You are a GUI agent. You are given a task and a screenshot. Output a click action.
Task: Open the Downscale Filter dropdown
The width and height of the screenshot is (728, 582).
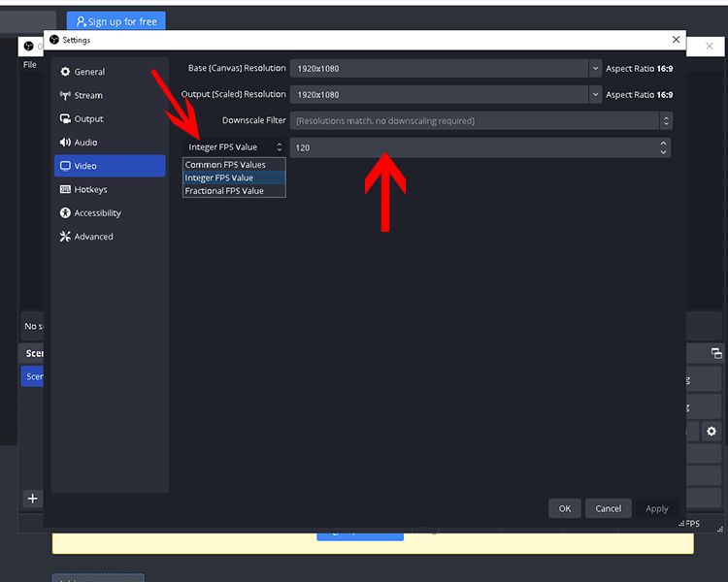pyautogui.click(x=481, y=120)
